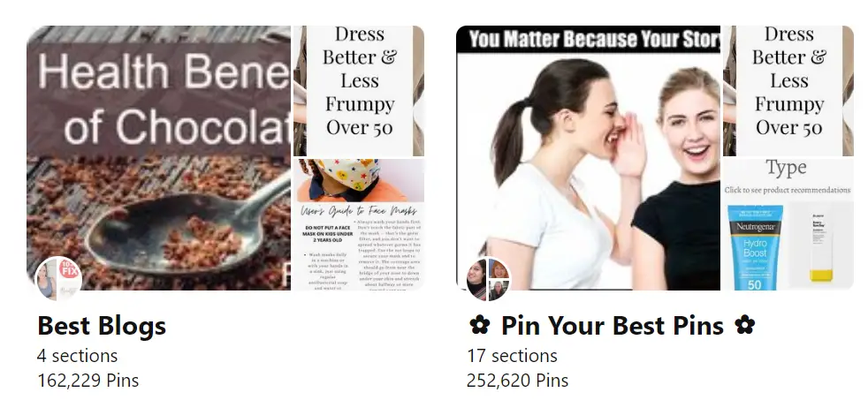
Task: Click the 252,620 Pins count
Action: click(518, 381)
